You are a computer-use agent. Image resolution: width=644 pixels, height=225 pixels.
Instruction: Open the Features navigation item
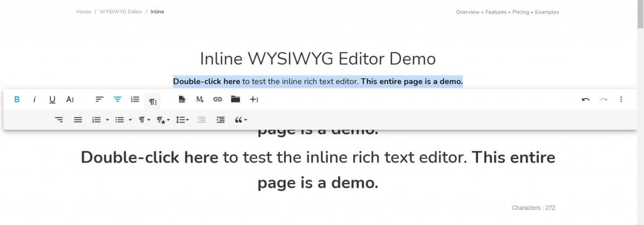point(496,12)
